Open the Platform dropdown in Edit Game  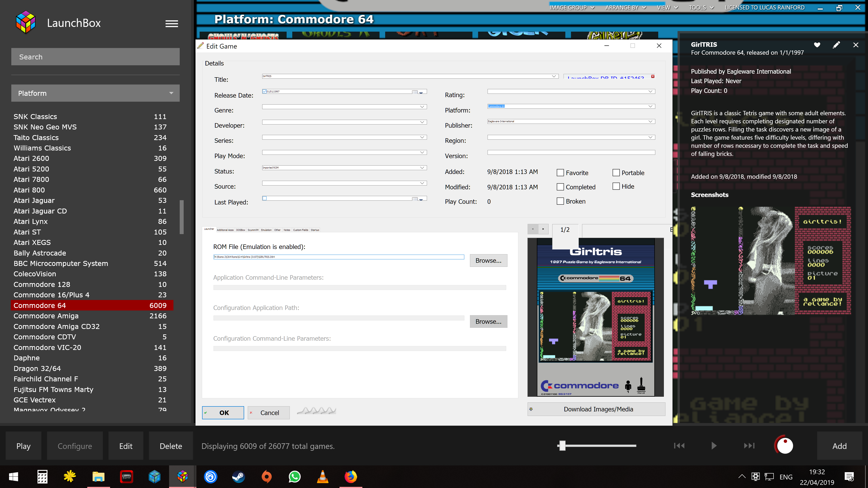pyautogui.click(x=650, y=106)
